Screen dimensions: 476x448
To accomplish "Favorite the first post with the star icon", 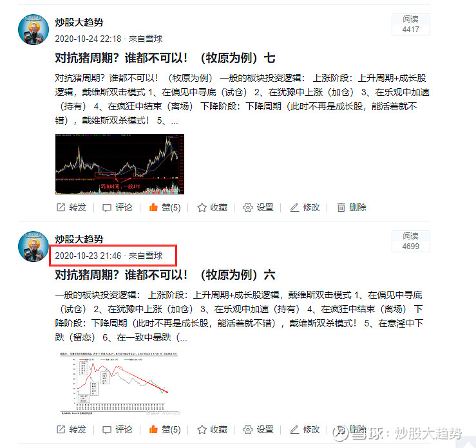I will [202, 207].
